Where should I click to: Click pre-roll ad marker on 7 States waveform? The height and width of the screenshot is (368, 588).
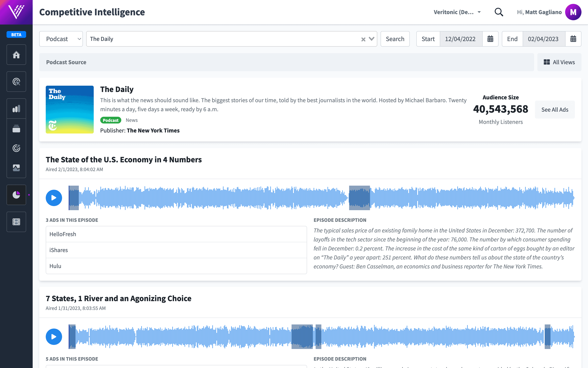coord(72,337)
